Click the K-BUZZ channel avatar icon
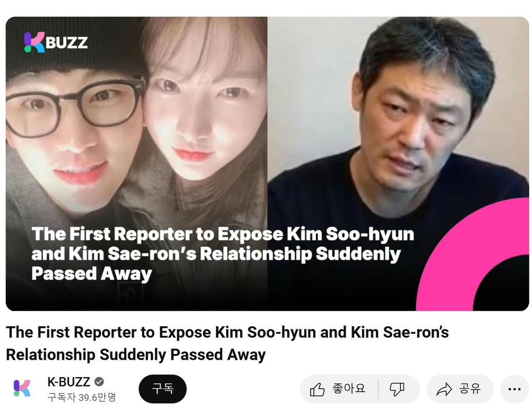The height and width of the screenshot is (413, 532). (22, 388)
